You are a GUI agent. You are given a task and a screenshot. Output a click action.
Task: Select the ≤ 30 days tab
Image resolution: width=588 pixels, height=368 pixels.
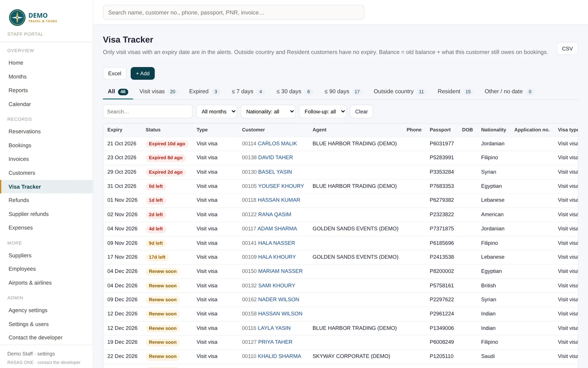click(x=294, y=92)
